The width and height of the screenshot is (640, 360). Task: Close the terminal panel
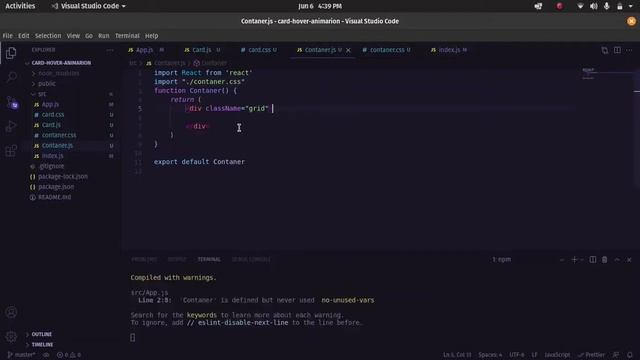(629, 260)
